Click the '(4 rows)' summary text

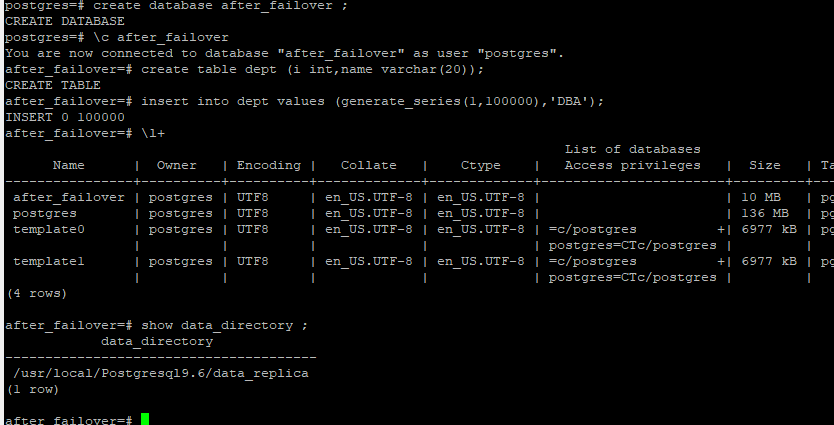(36, 294)
